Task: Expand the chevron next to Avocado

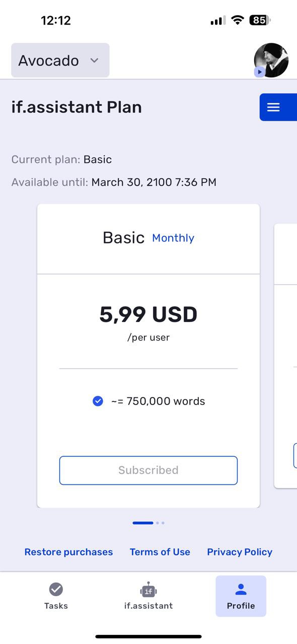Action: (94, 60)
